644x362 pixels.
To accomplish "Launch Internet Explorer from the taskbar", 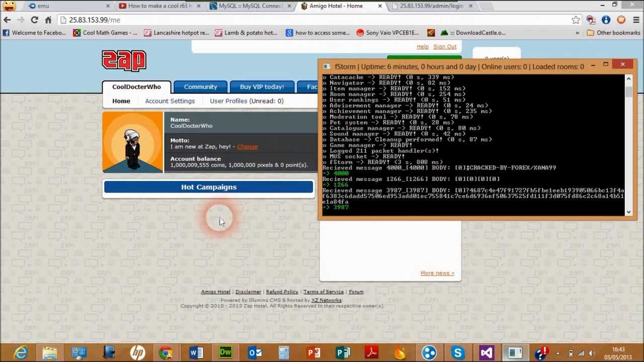I will point(21,352).
